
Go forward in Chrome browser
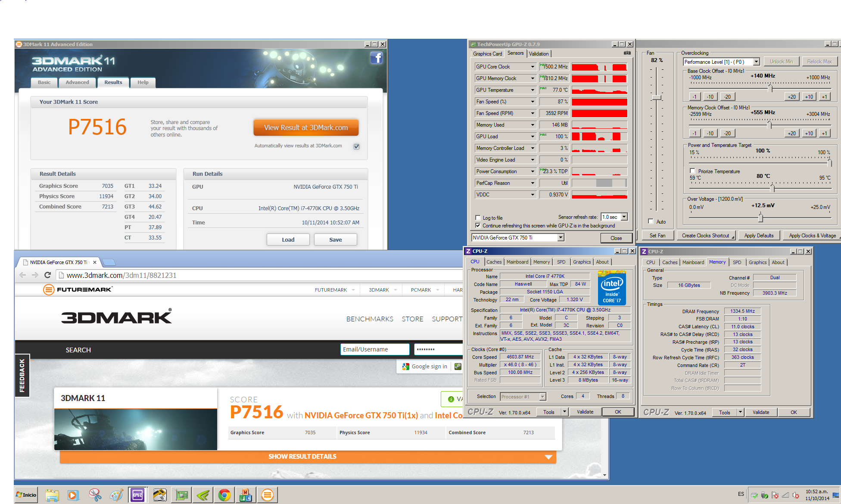[35, 275]
